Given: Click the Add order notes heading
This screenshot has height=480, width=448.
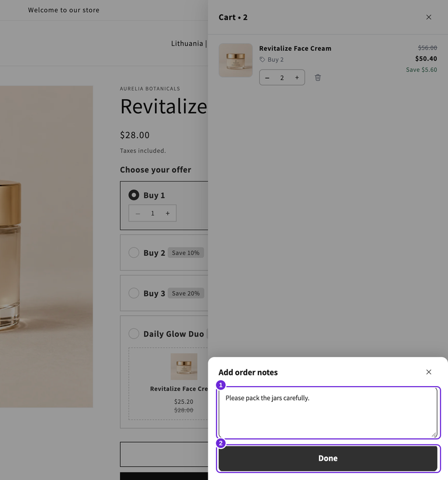Looking at the screenshot, I should pos(248,372).
